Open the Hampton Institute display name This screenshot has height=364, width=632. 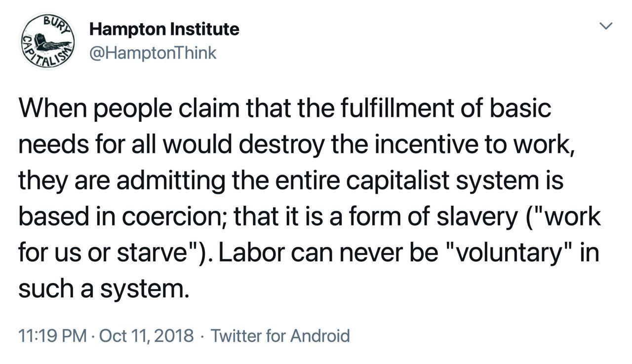164,30
